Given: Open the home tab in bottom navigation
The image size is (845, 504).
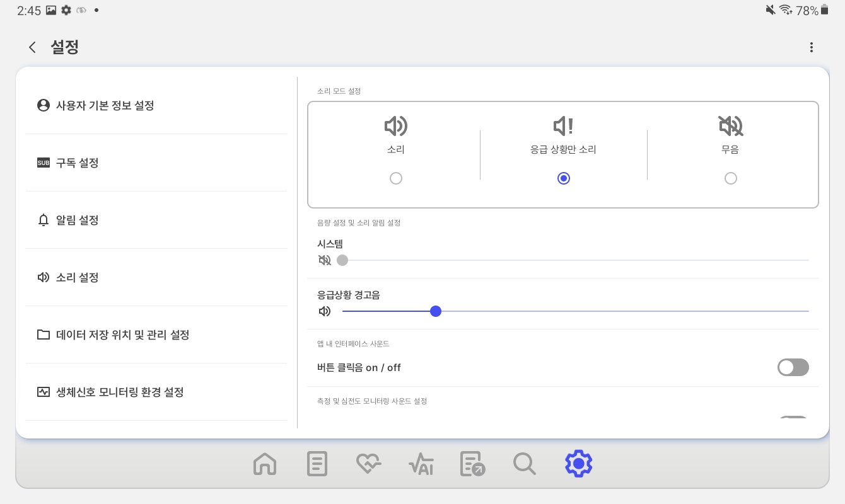Looking at the screenshot, I should (x=265, y=464).
